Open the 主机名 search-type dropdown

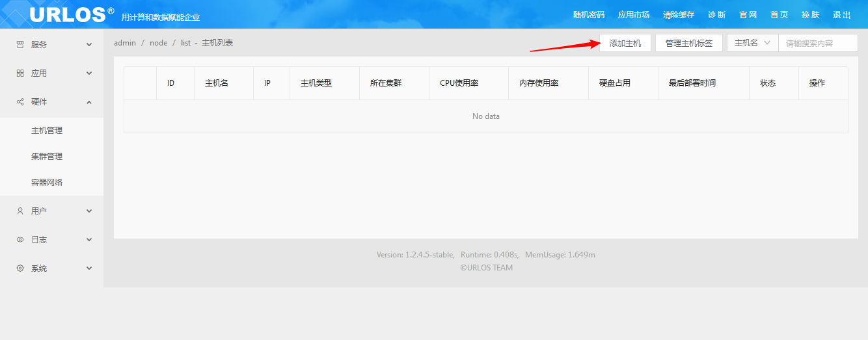pyautogui.click(x=753, y=43)
